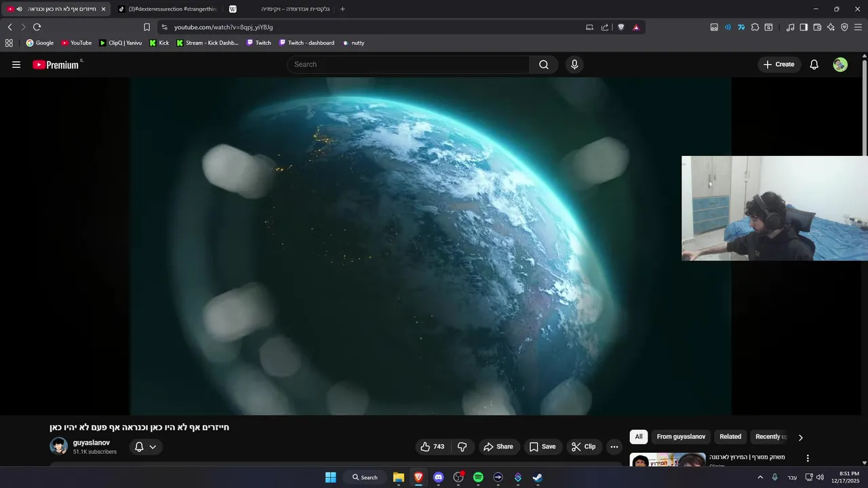
Task: Show more filter chips with right chevron
Action: coord(800,437)
